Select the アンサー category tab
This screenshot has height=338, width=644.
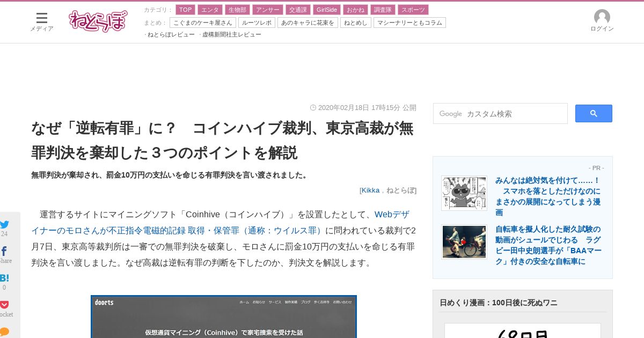click(267, 10)
